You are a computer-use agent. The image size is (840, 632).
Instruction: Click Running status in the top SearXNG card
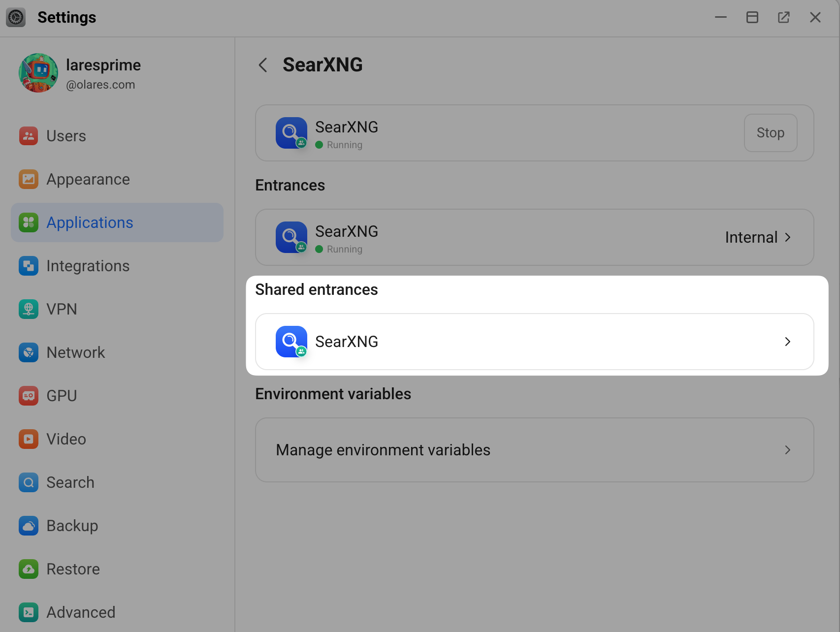pyautogui.click(x=339, y=145)
